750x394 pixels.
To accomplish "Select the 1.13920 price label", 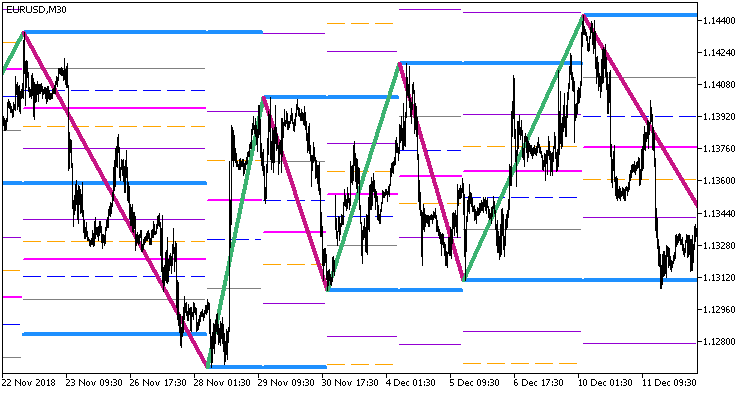I will coord(719,117).
